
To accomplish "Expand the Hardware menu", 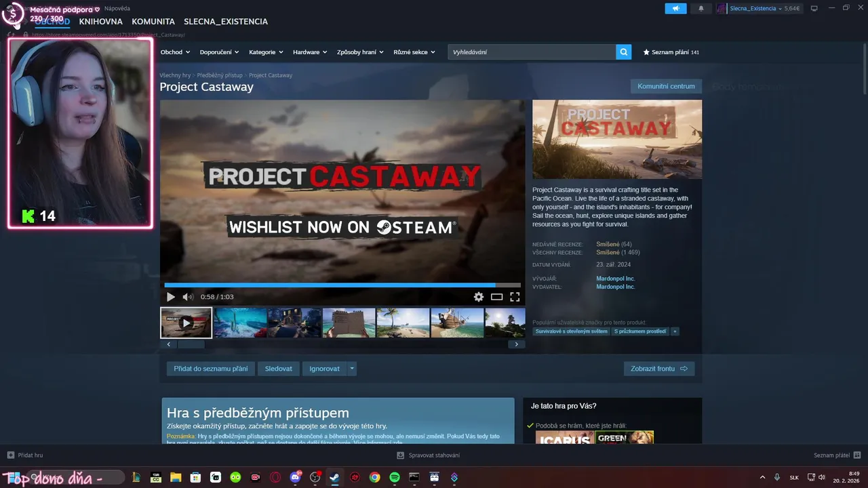I will pos(310,52).
